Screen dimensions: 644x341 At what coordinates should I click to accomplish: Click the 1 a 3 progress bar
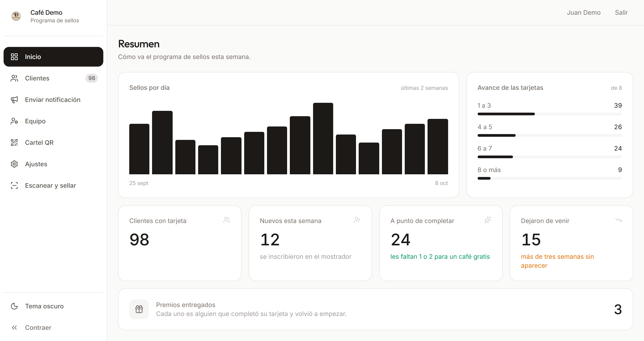[x=549, y=114]
